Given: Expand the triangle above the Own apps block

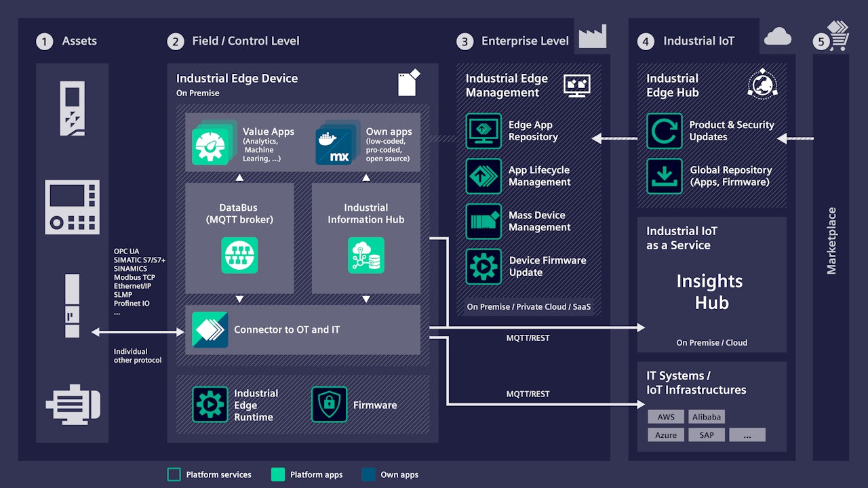Looking at the screenshot, I should 366,177.
